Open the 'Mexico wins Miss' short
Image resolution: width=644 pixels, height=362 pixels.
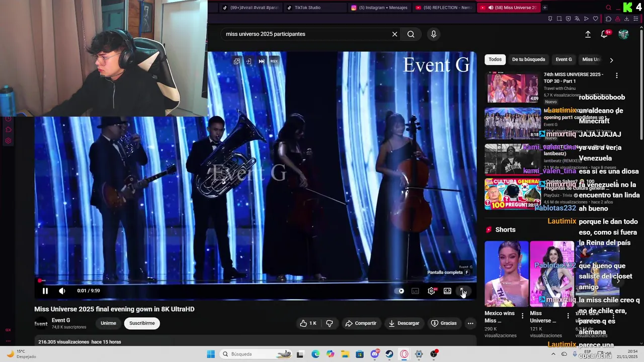click(507, 274)
